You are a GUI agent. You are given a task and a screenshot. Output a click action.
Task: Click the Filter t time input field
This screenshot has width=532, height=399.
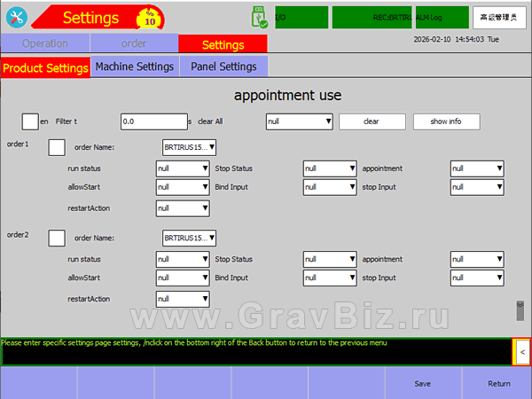tap(153, 121)
